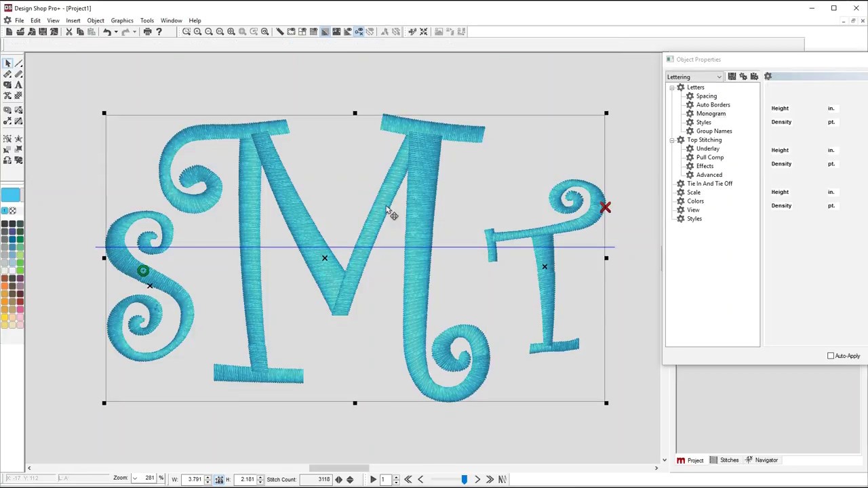Switch to the Project tab
This screenshot has width=868, height=488.
point(690,460)
